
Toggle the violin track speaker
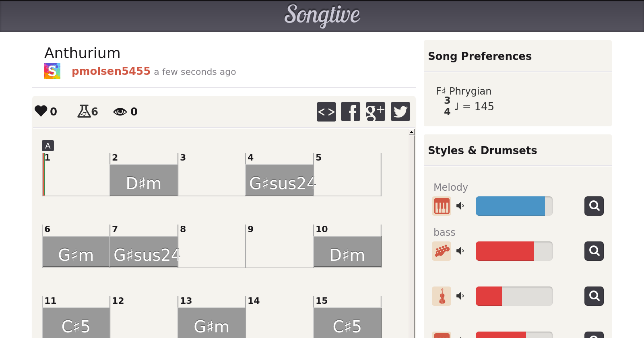460,296
